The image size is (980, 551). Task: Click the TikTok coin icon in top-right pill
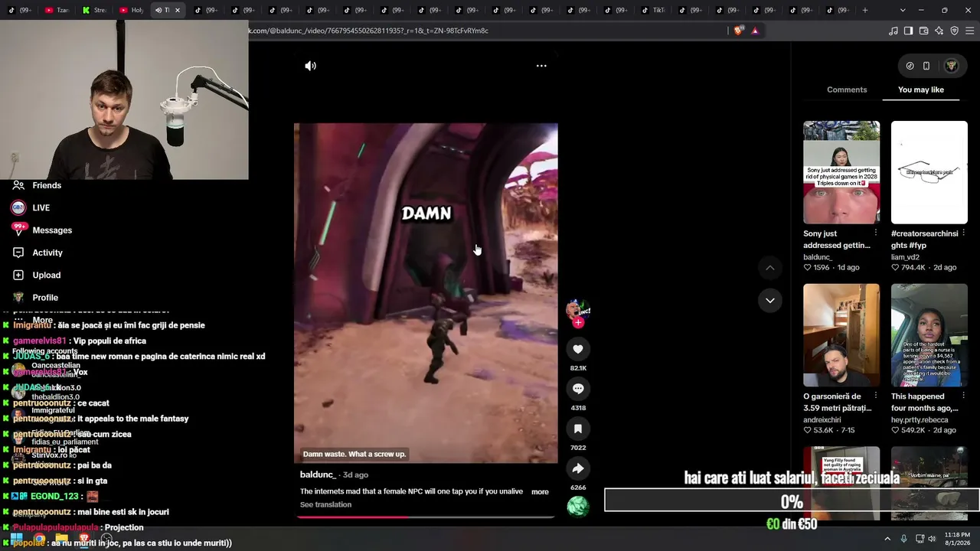tap(910, 66)
